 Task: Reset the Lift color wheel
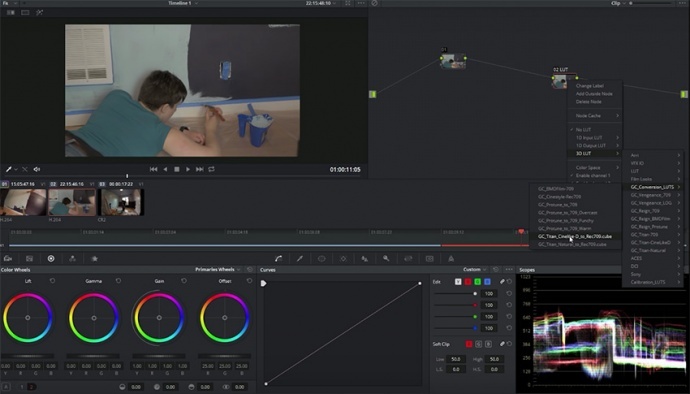[x=52, y=281]
